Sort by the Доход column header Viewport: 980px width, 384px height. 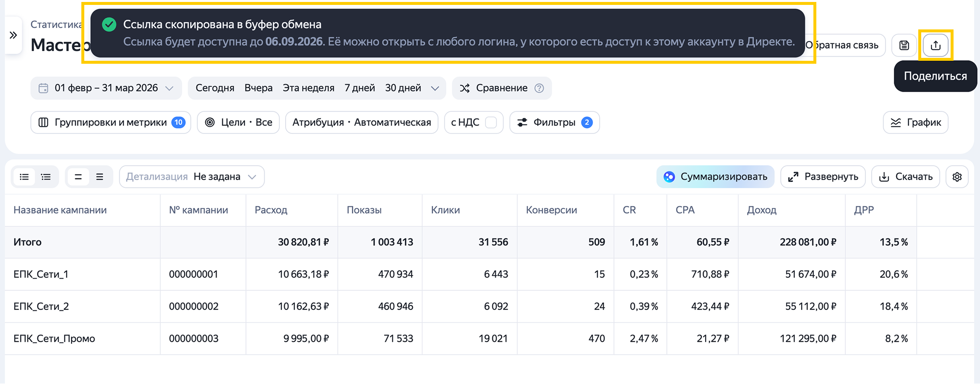tap(761, 210)
